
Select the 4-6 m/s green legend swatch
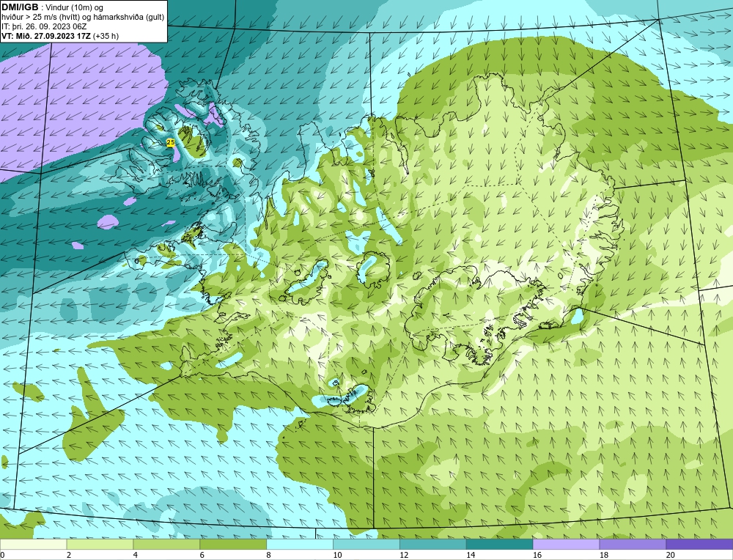coord(166,544)
